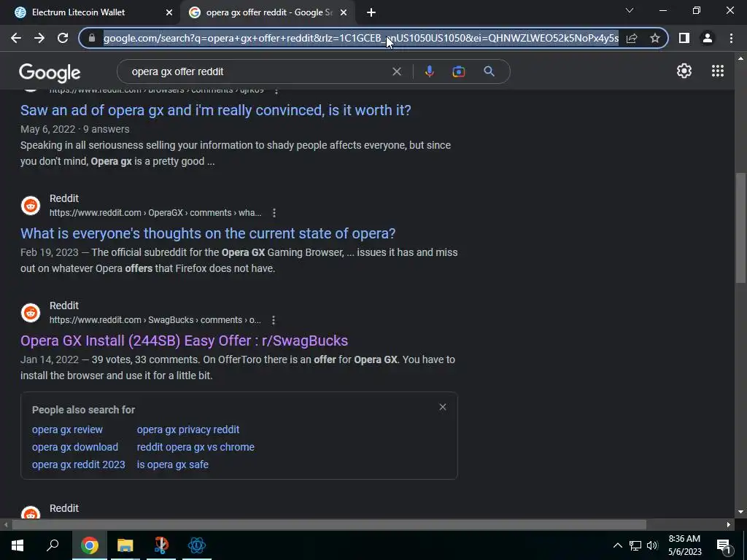Search for opera gx reddit 2023
747x560 pixels.
[79, 464]
